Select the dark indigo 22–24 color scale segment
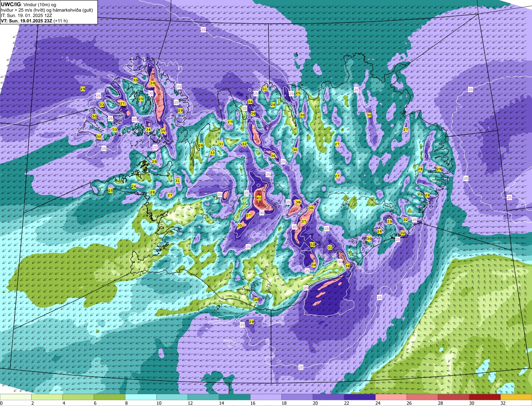This screenshot has width=532, height=406. coord(360,397)
